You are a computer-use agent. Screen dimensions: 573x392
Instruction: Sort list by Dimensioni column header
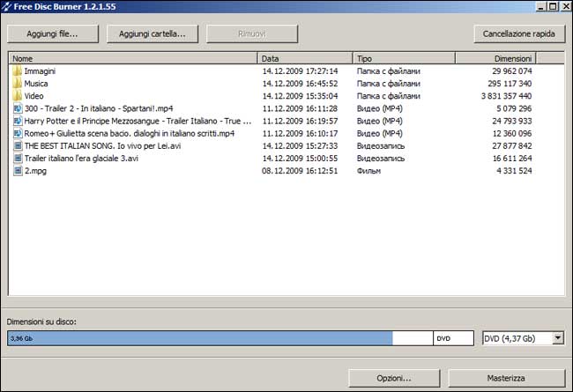pos(495,58)
